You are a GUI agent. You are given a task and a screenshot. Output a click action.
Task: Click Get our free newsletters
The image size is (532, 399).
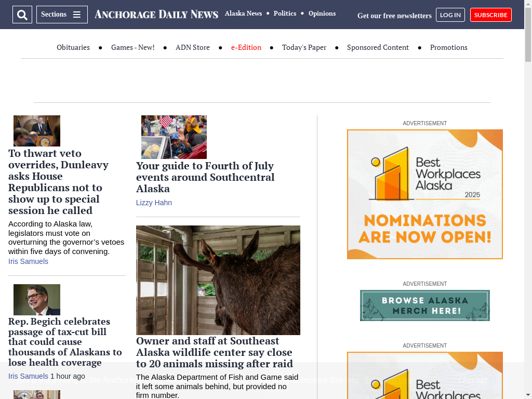[395, 16]
